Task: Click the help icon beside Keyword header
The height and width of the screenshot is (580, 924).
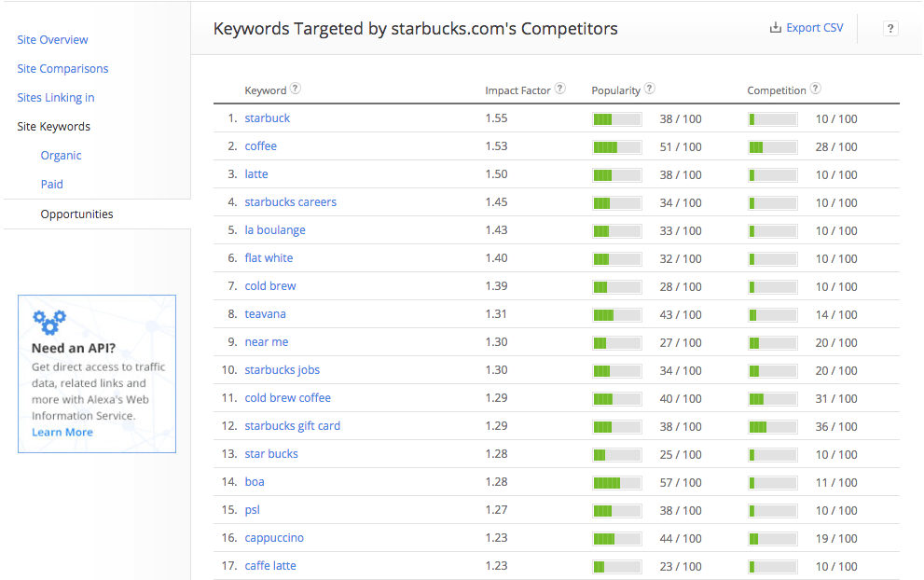Action: point(296,89)
